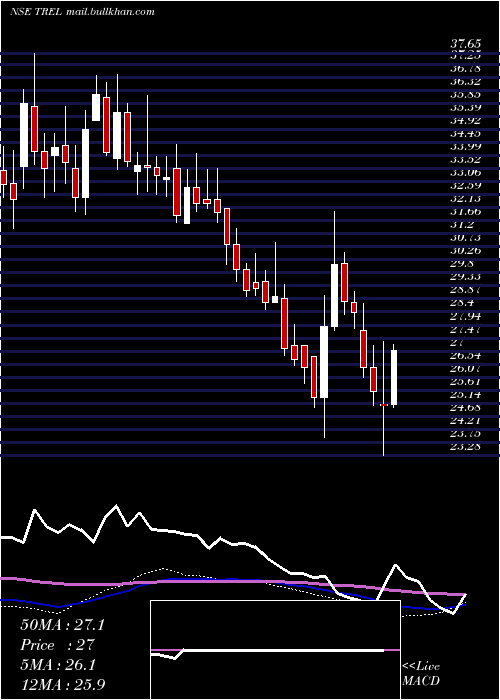Click the 27.47 price axis label
500x700 pixels.
[x=465, y=329]
